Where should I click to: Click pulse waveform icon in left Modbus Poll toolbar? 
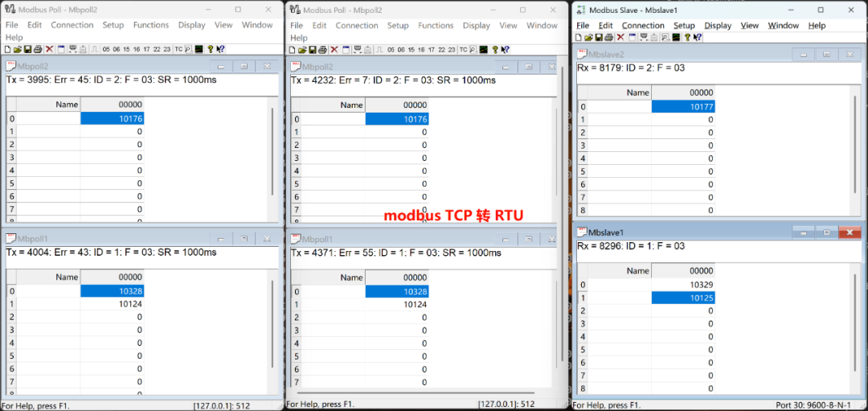(94, 49)
